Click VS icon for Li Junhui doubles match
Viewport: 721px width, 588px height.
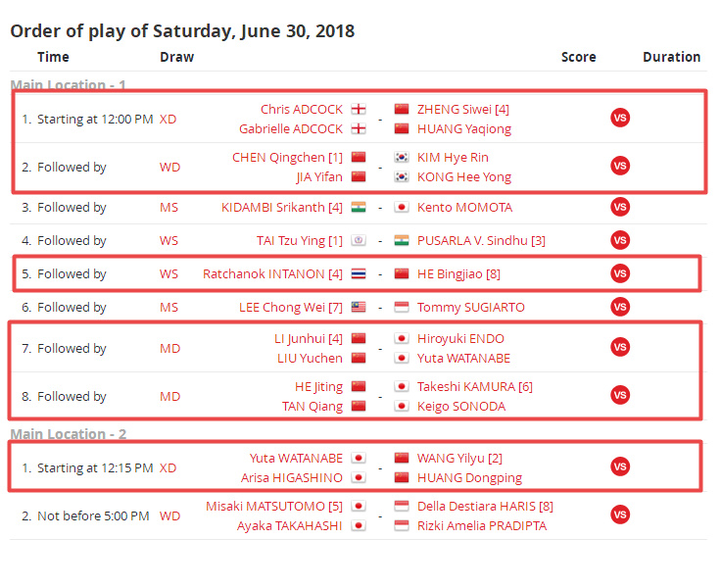(x=619, y=348)
